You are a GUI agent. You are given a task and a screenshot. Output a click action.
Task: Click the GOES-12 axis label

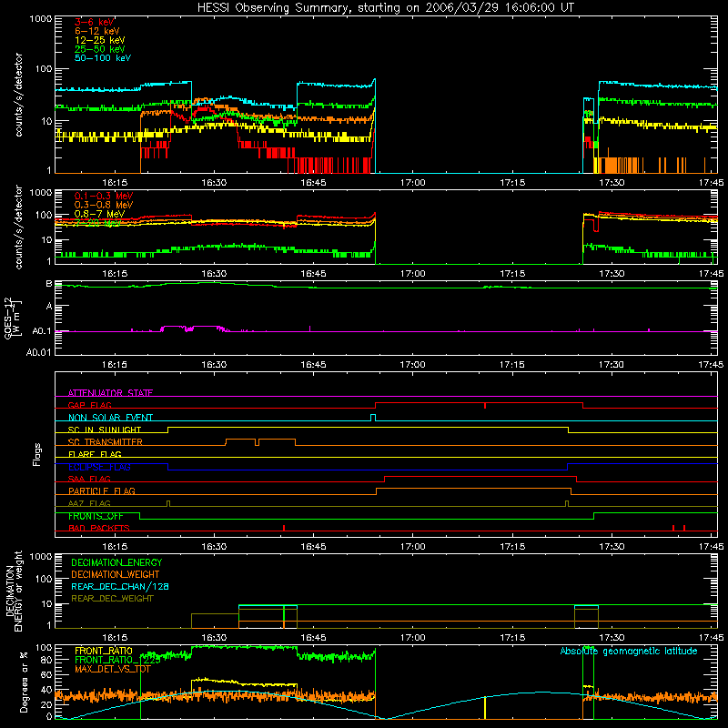(x=13, y=318)
